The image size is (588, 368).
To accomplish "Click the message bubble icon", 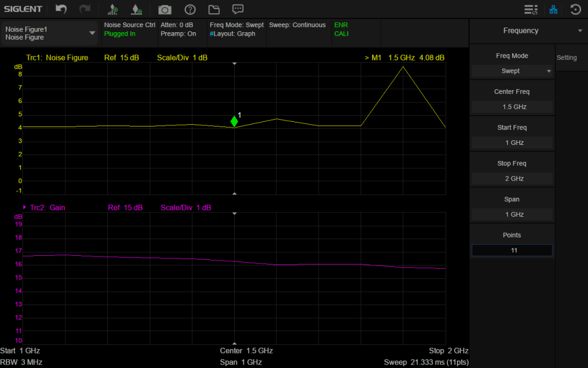I will pos(238,9).
